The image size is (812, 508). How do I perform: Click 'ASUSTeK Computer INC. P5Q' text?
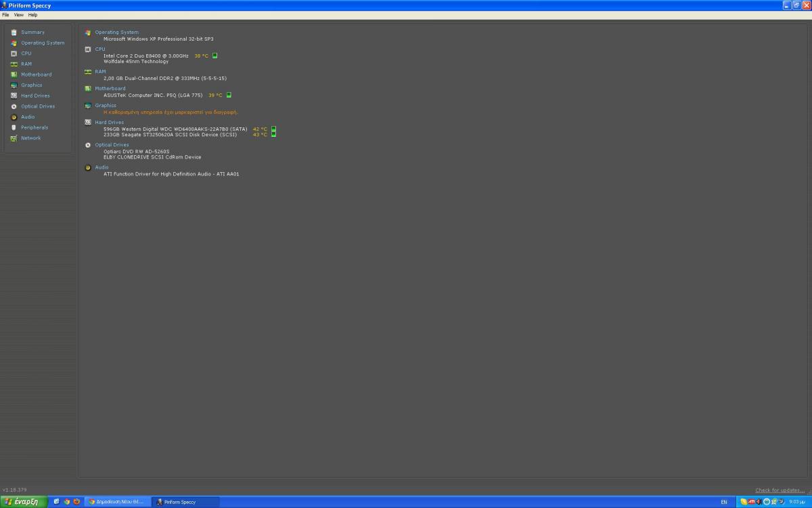[x=153, y=95]
